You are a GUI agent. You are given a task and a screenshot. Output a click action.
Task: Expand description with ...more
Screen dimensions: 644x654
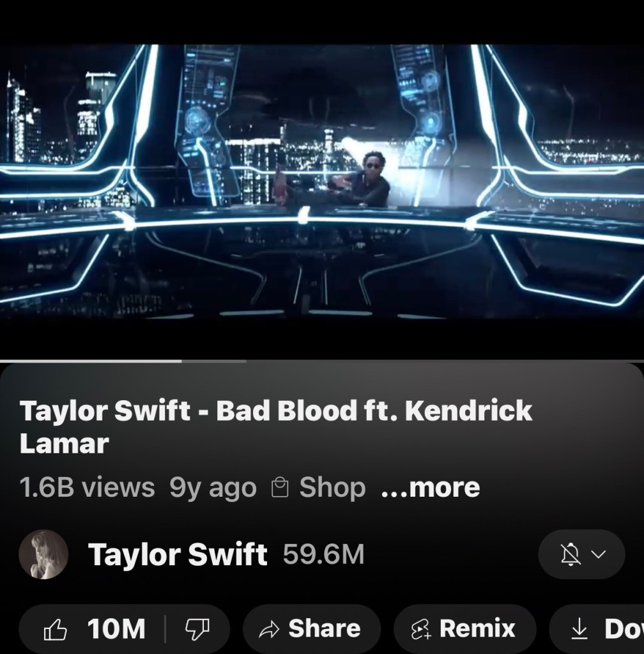pos(431,487)
